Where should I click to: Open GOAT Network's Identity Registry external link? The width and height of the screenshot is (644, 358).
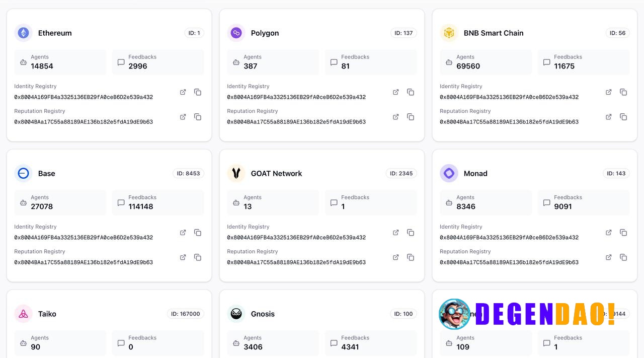click(395, 233)
